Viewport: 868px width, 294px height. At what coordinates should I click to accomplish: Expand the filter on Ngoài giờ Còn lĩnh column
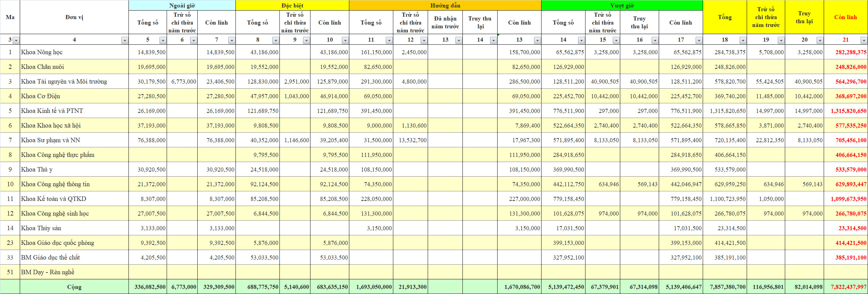point(232,40)
